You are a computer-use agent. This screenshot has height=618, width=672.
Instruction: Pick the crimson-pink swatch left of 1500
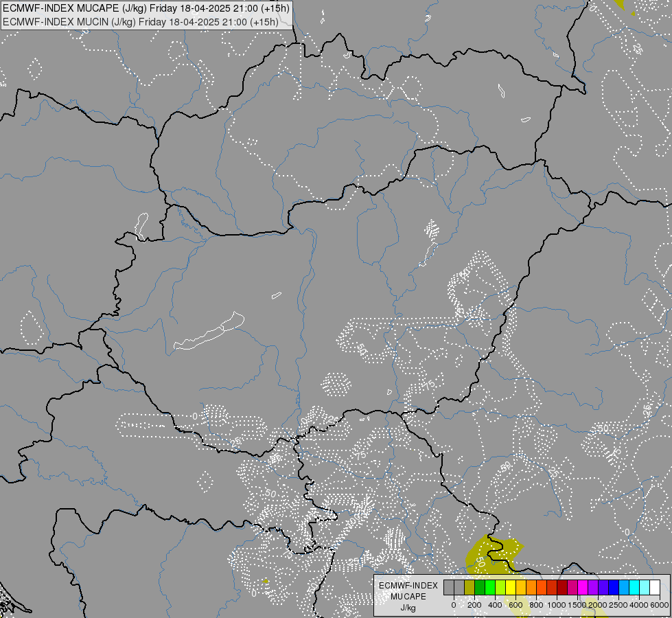(573, 587)
